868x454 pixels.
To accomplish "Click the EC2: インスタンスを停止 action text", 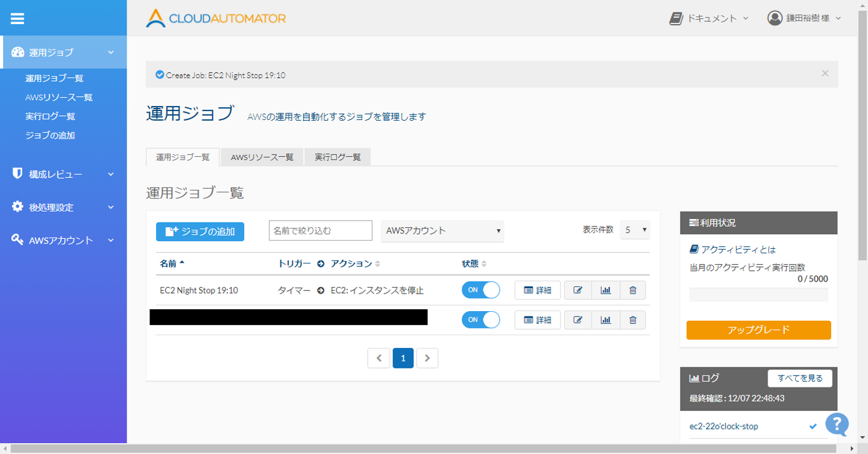I will coord(377,290).
